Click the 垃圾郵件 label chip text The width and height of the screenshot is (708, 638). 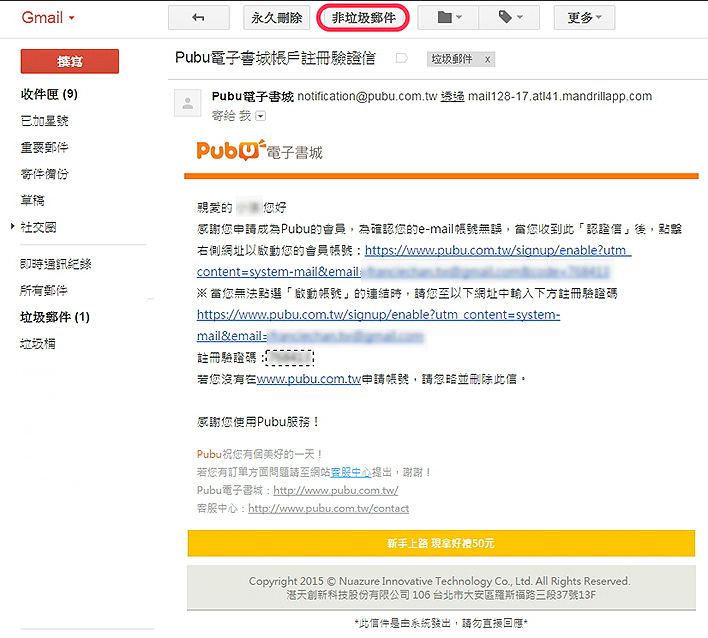452,59
